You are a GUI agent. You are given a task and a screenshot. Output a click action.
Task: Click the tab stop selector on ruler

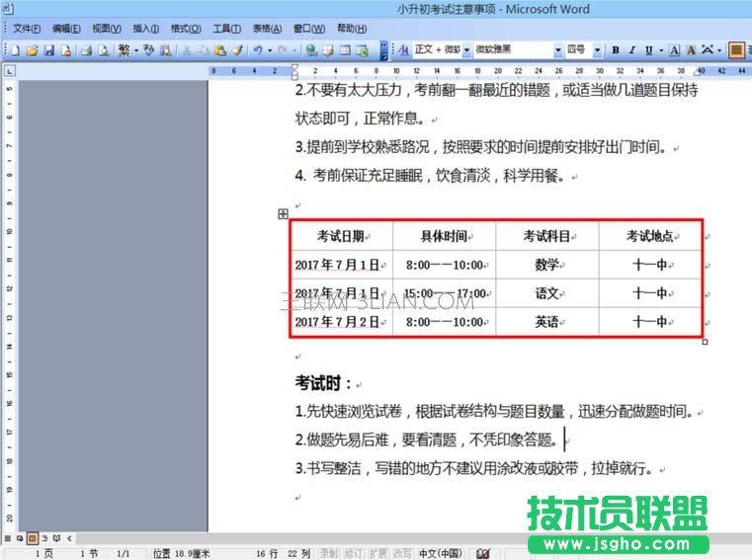coord(10,71)
